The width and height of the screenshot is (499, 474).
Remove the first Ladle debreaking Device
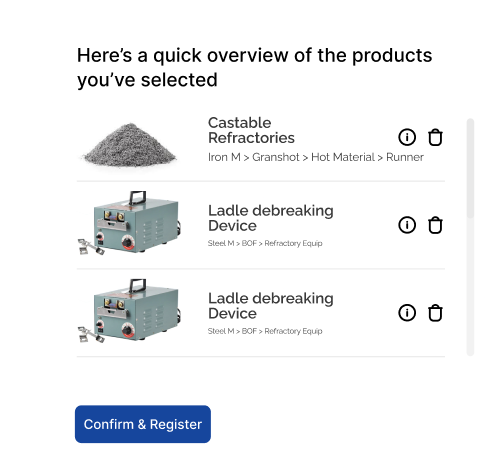pyautogui.click(x=435, y=225)
